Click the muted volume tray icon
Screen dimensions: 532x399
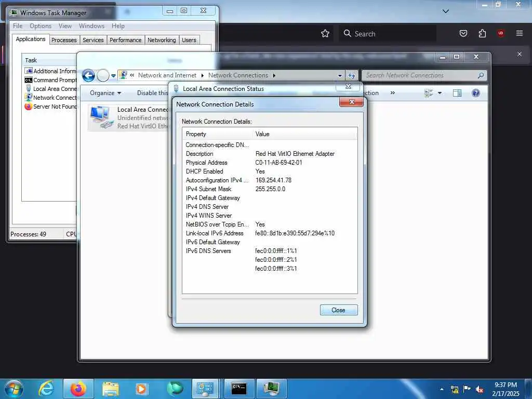[480, 389]
